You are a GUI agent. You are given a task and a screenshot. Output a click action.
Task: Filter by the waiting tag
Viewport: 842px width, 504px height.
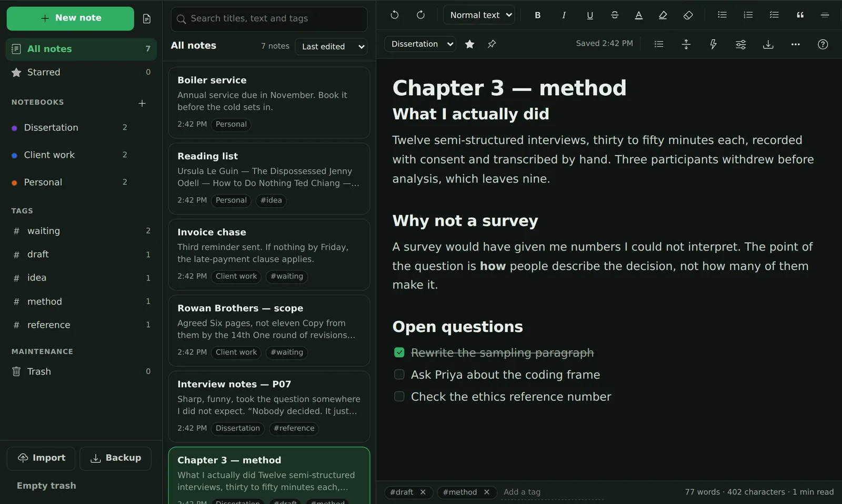(x=81, y=231)
